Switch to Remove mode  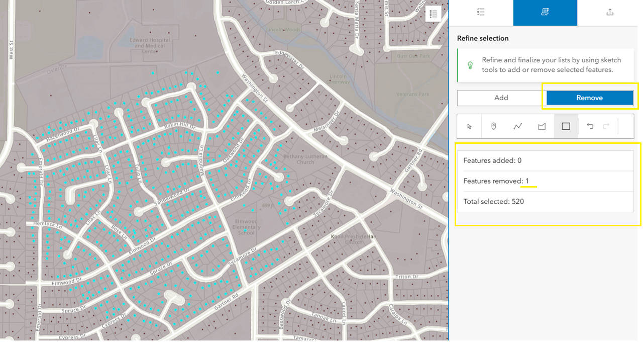click(589, 98)
